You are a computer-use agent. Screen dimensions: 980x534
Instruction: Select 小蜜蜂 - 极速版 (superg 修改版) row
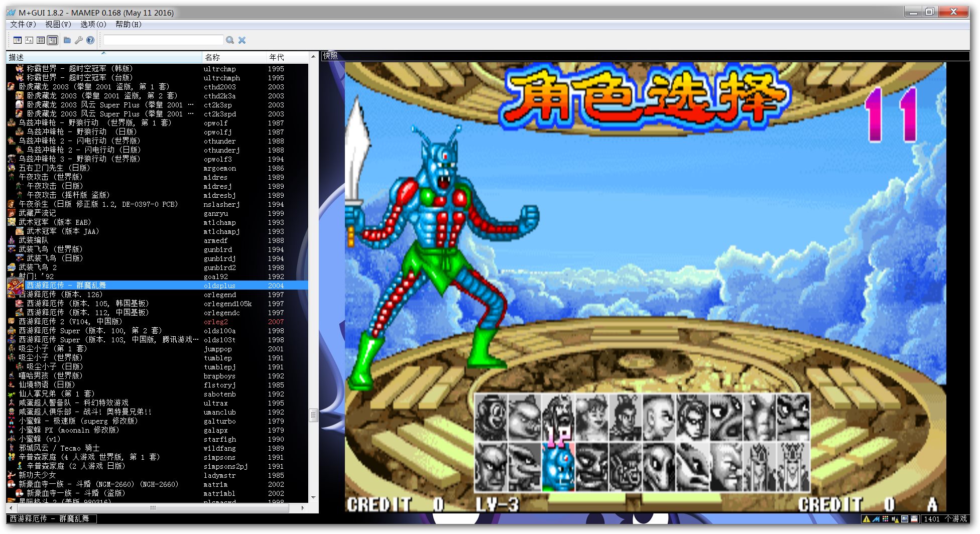157,421
